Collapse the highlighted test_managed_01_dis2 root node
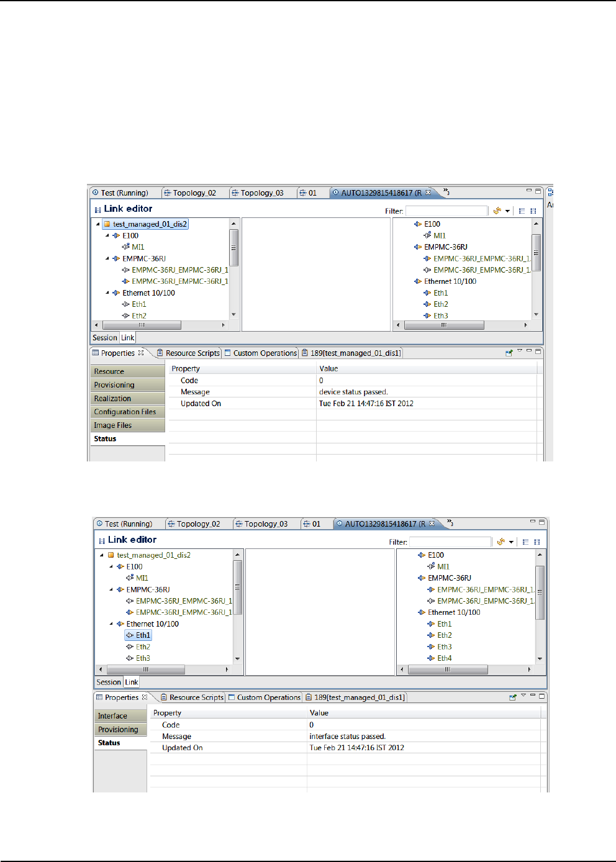The image size is (616, 862). (97, 224)
